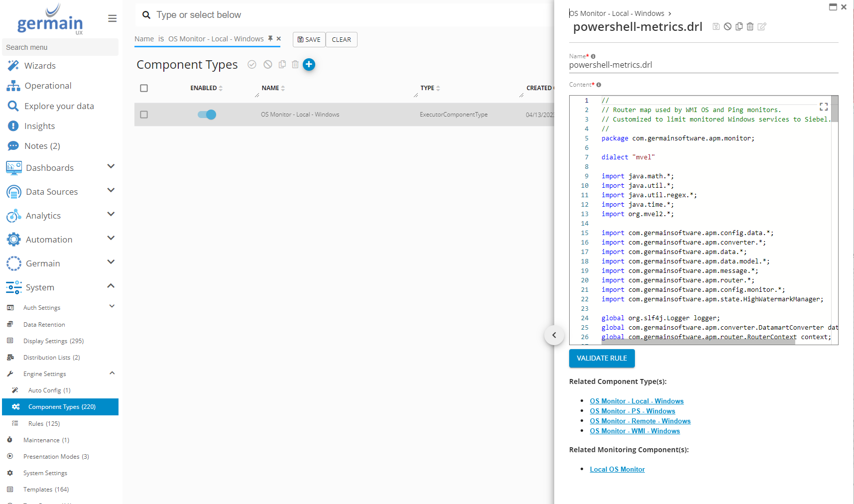Open the OS Monitor - Remote - Windows link

point(640,421)
